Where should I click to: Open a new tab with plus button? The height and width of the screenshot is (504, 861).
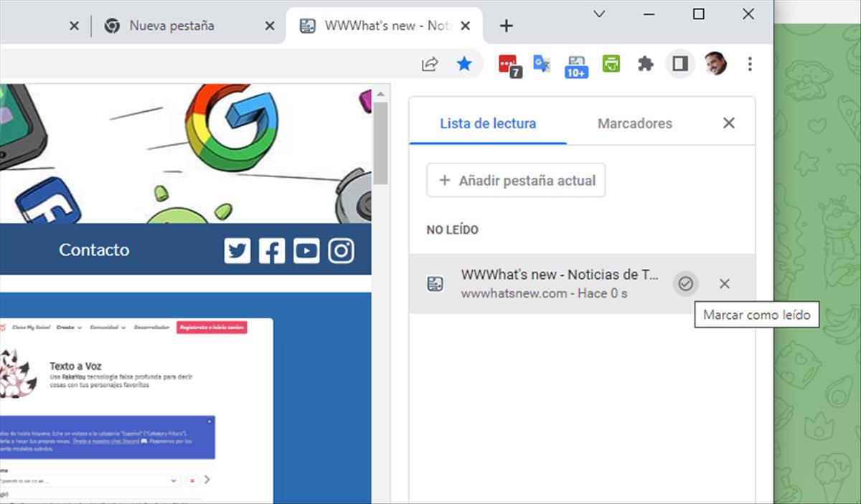(506, 27)
